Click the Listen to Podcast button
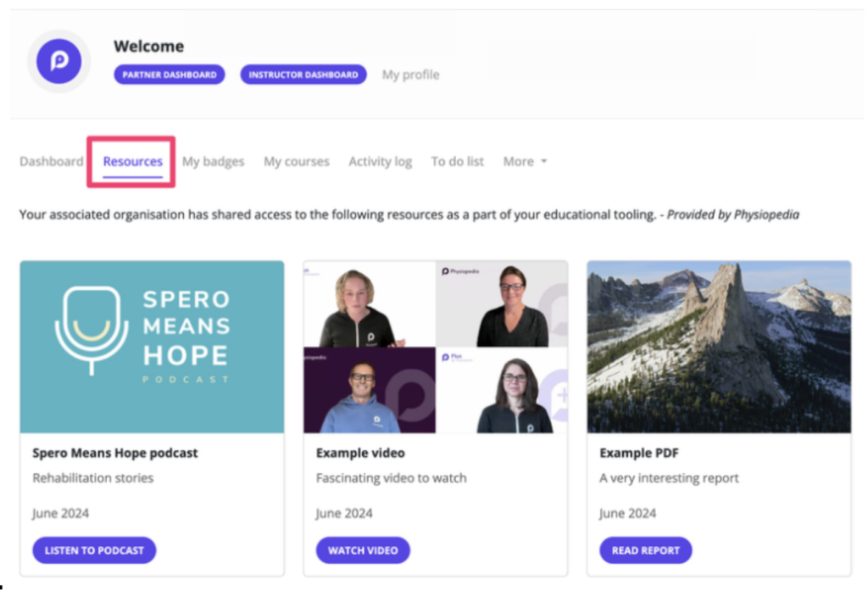 [x=94, y=550]
